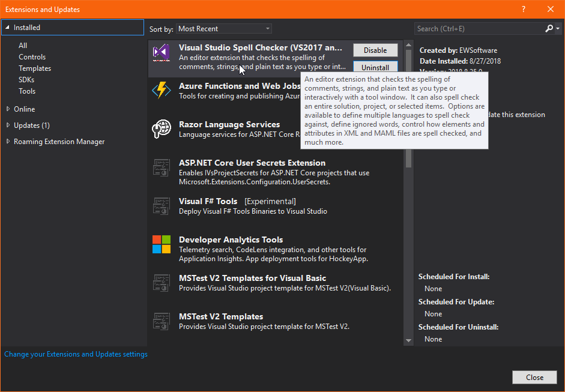Click the Razor Language Services globe icon
Screen dimensions: 565x392
point(162,128)
